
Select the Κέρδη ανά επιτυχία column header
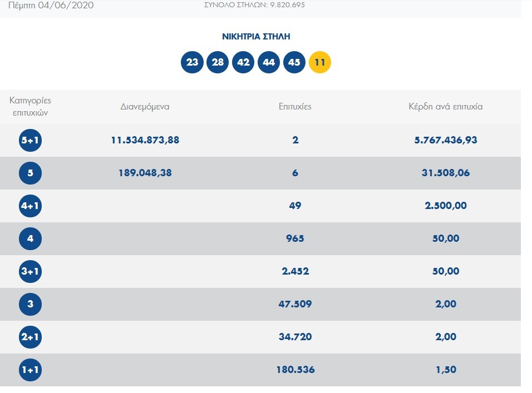445,107
